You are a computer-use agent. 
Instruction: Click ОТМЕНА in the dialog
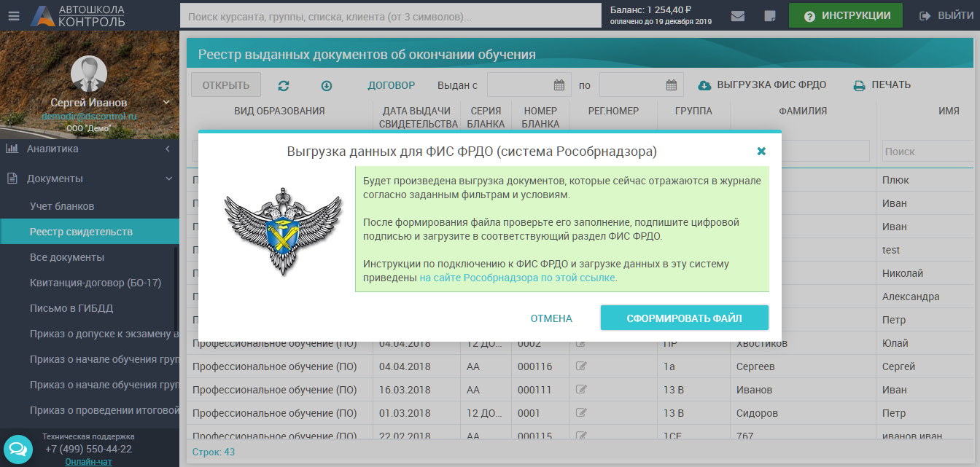551,318
